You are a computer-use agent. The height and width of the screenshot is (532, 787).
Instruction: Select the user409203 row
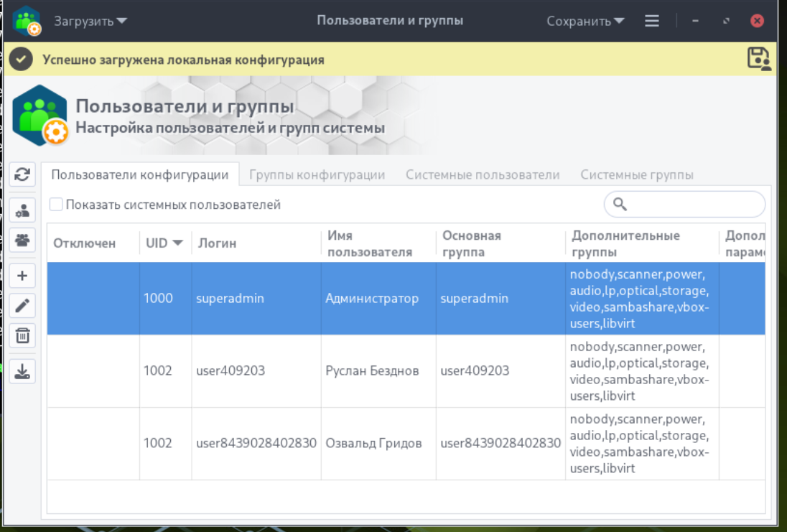coord(406,371)
